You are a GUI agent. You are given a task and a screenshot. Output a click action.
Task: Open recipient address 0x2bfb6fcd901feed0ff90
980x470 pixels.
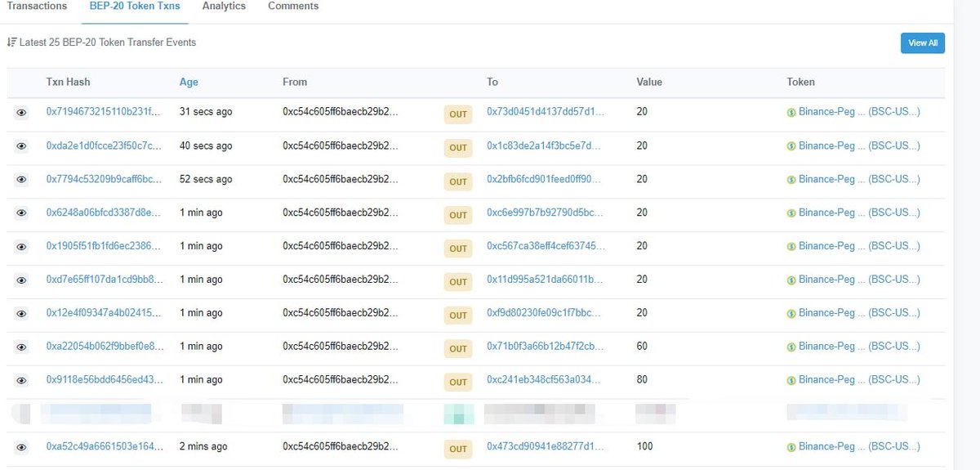click(x=546, y=179)
